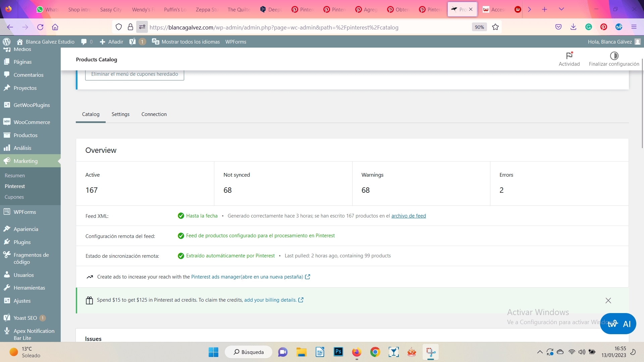Open WordPress logo menu in admin bar
This screenshot has width=644, height=362.
[x=7, y=42]
